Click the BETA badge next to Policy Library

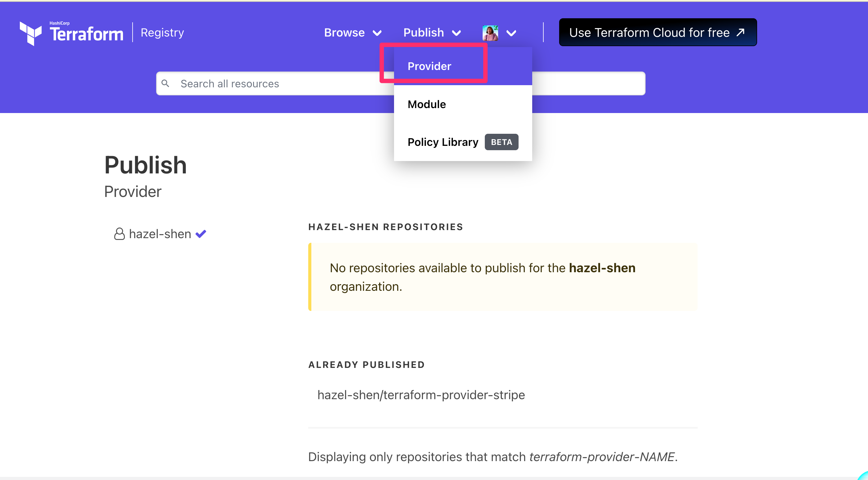pos(501,142)
